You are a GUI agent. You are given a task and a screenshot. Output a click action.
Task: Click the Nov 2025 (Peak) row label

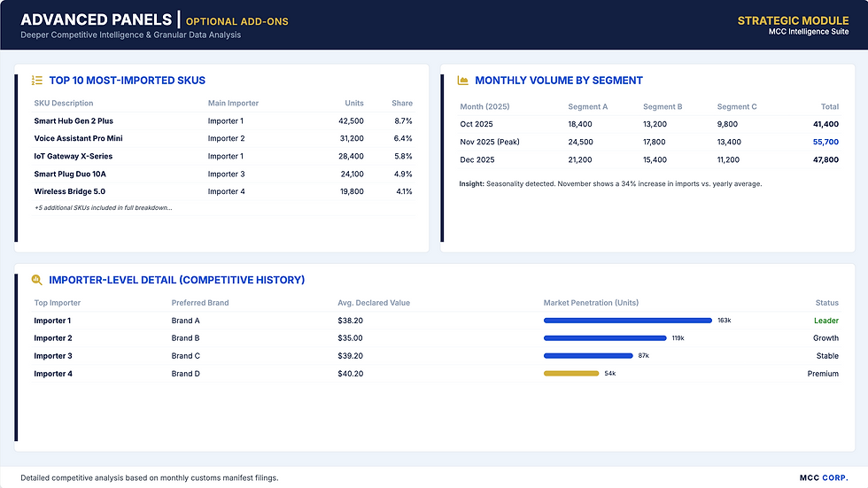coord(489,142)
